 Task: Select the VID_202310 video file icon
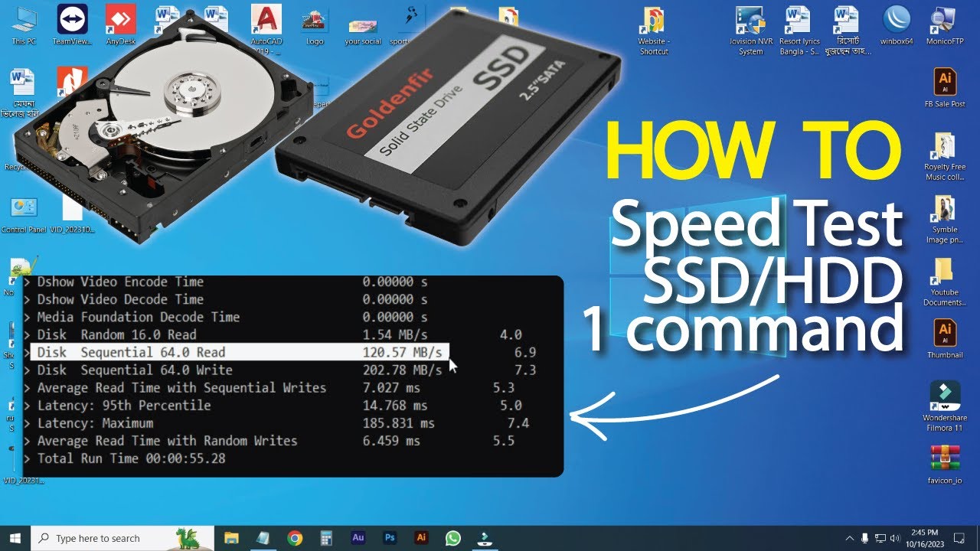pyautogui.click(x=72, y=214)
